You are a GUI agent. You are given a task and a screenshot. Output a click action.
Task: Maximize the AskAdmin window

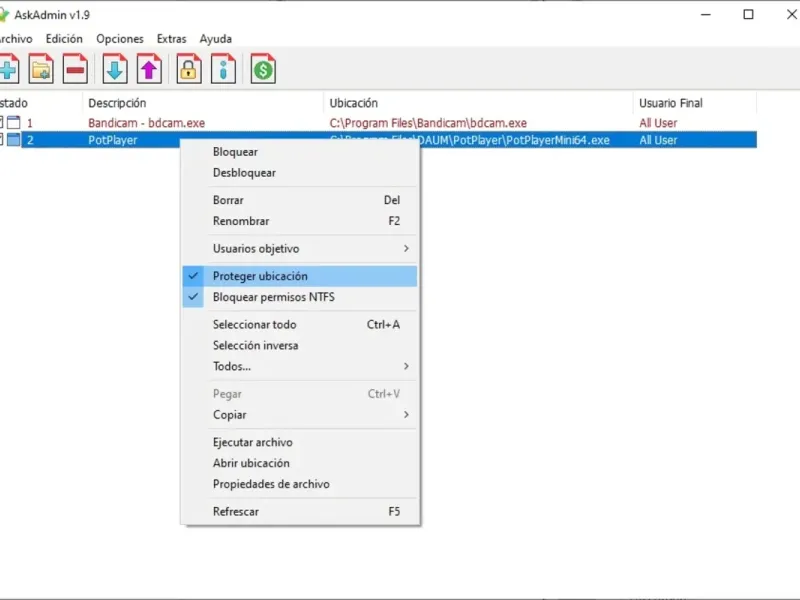point(748,15)
